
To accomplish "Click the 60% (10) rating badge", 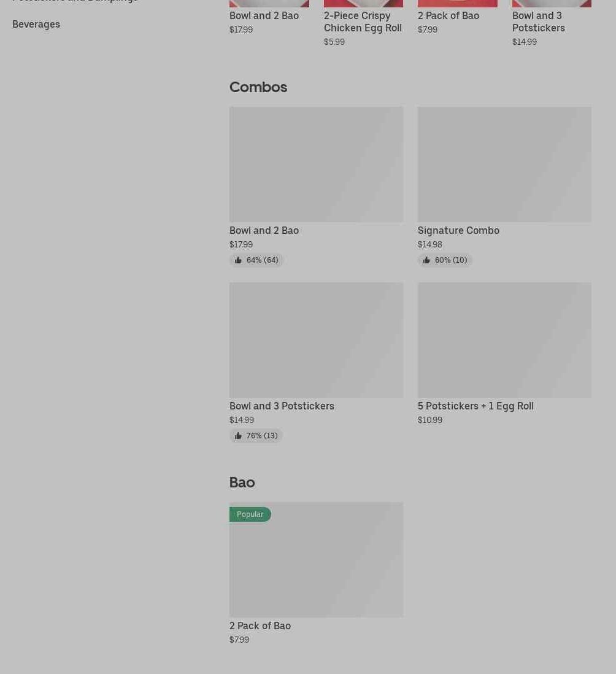I will 450,260.
